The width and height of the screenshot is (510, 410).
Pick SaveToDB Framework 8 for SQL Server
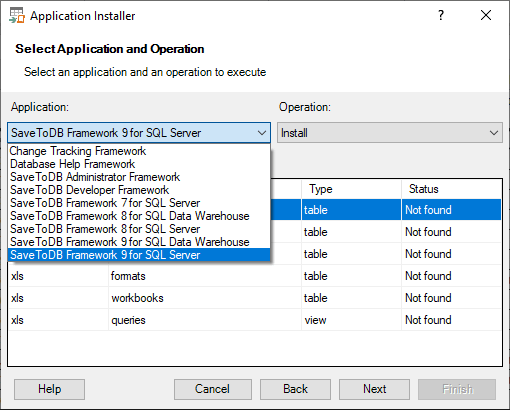tap(139, 229)
